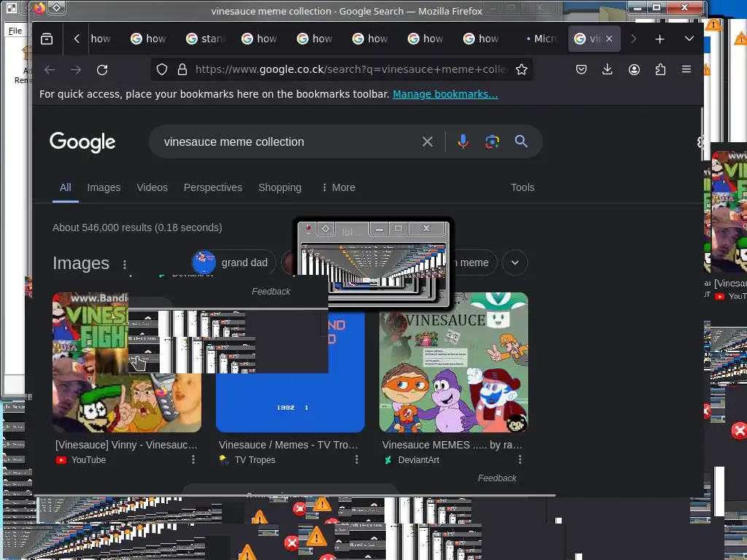This screenshot has height=560, width=747.
Task: Go to Google homepage logo
Action: (x=82, y=142)
